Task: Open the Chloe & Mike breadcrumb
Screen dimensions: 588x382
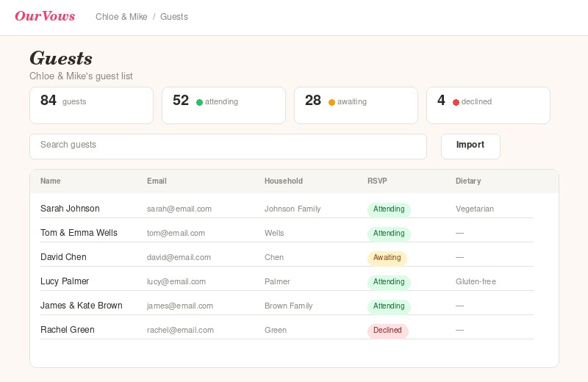Action: [121, 17]
